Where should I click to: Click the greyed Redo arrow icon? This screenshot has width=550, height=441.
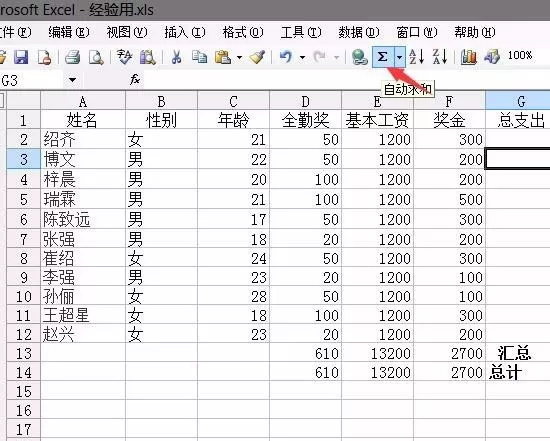320,57
